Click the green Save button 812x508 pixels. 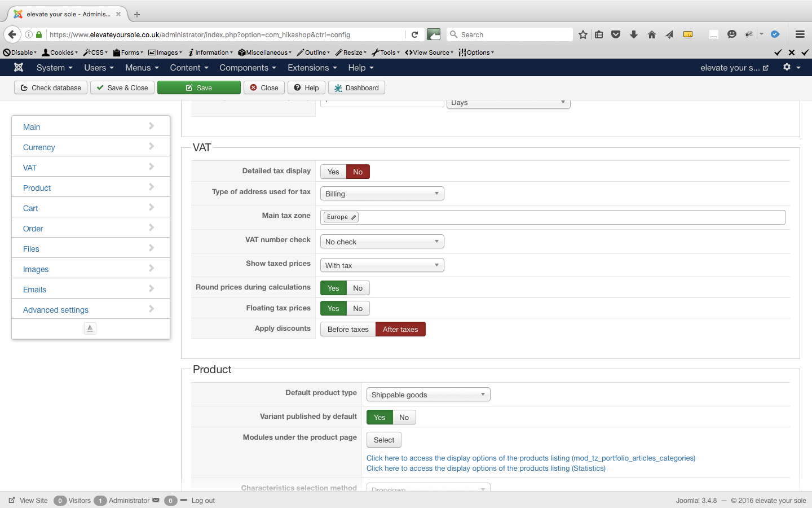[199, 87]
